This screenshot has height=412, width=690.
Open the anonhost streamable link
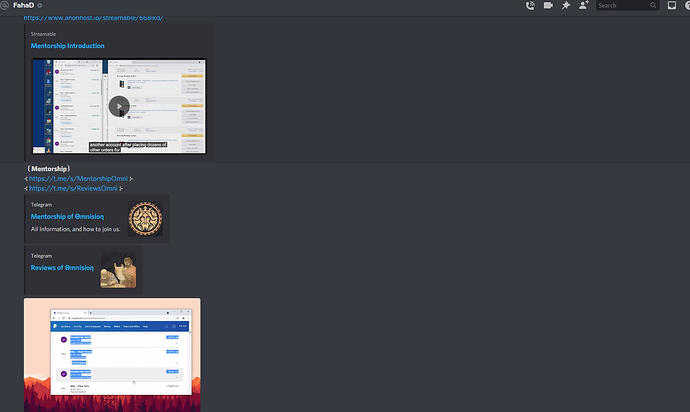coord(93,18)
